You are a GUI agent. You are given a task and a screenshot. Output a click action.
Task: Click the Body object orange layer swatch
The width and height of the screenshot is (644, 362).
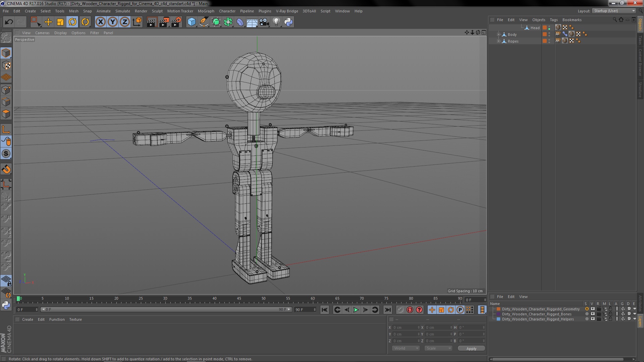point(545,35)
